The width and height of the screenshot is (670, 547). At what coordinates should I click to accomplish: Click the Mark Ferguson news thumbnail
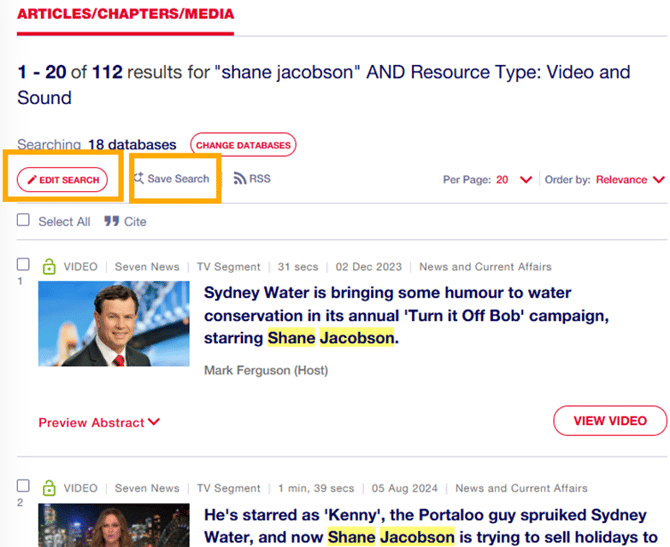tap(113, 324)
